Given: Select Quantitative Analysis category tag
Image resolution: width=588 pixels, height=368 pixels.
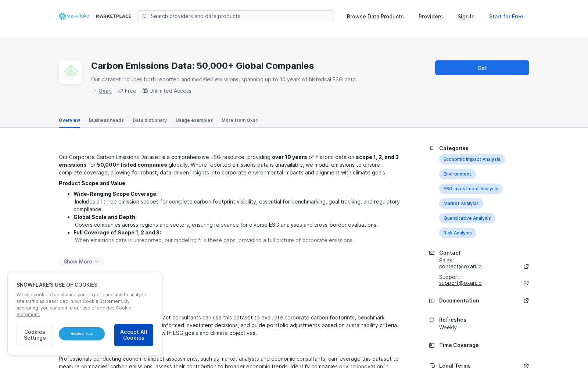Looking at the screenshot, I should 467,218.
